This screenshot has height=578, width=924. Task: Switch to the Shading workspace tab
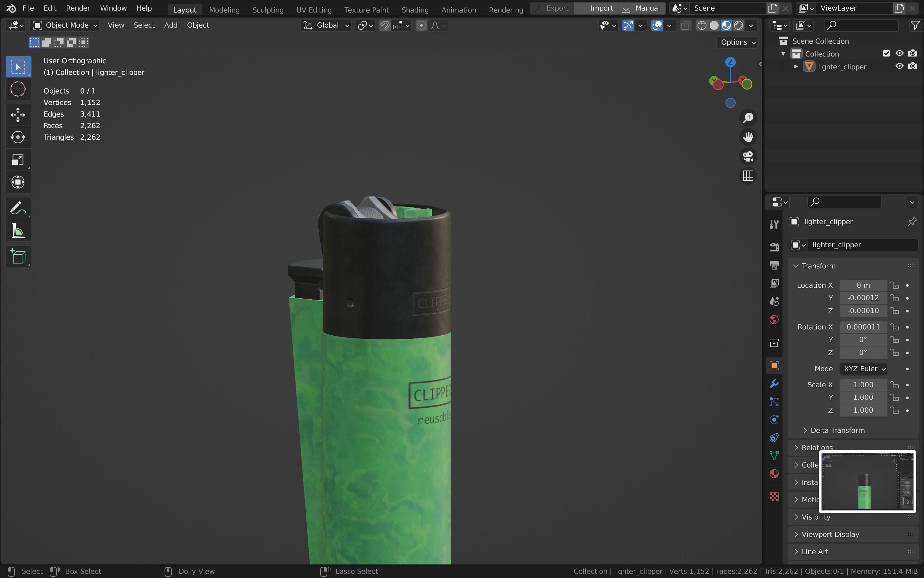(415, 10)
